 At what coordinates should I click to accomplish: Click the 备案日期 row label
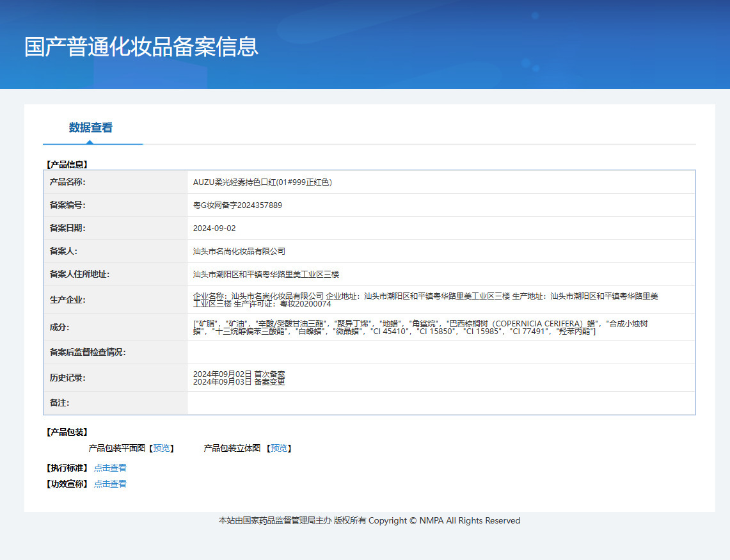tap(68, 228)
